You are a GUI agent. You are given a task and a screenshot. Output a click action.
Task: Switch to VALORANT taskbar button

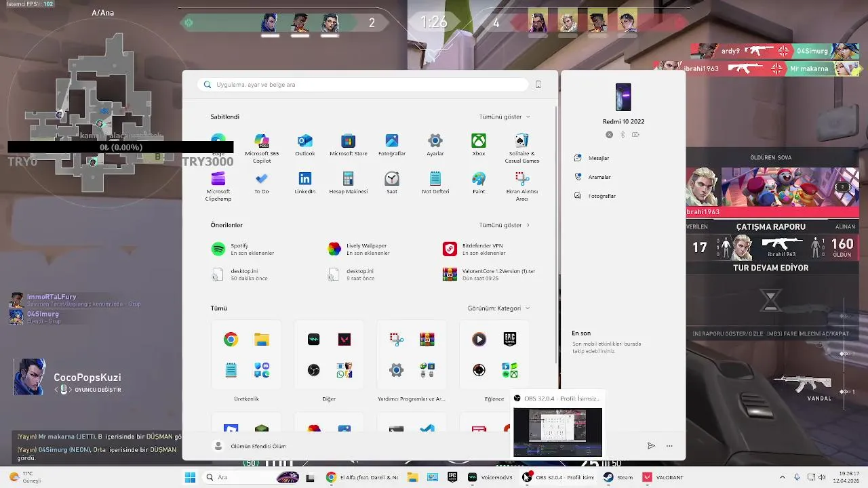coord(663,477)
